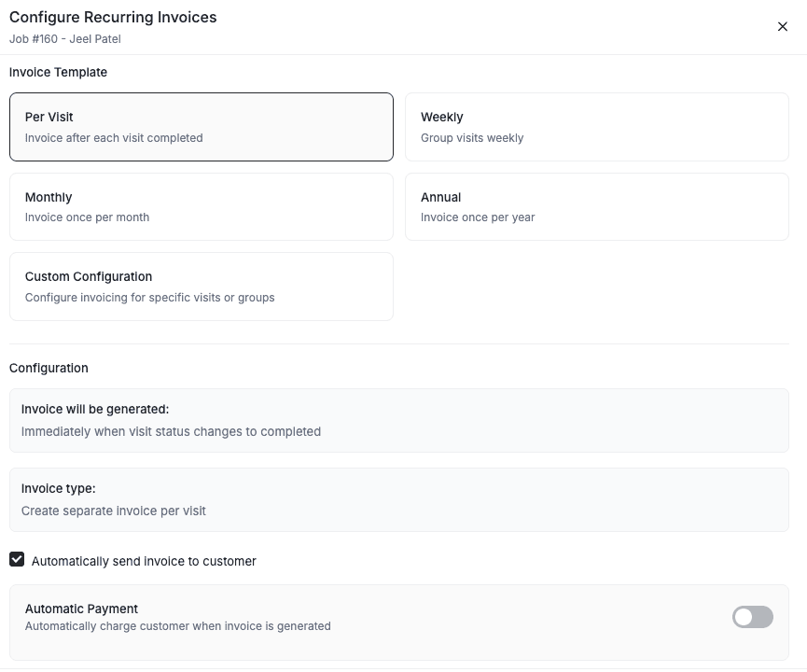Screen dimensions: 807x672
Task: Close the Configure Recurring Invoices dialog
Action: [x=783, y=26]
